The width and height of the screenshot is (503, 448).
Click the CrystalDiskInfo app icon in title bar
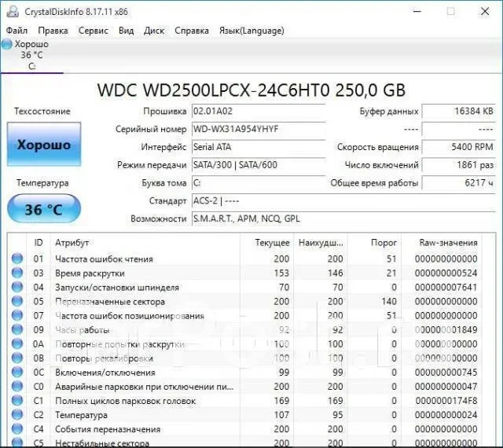click(x=13, y=12)
